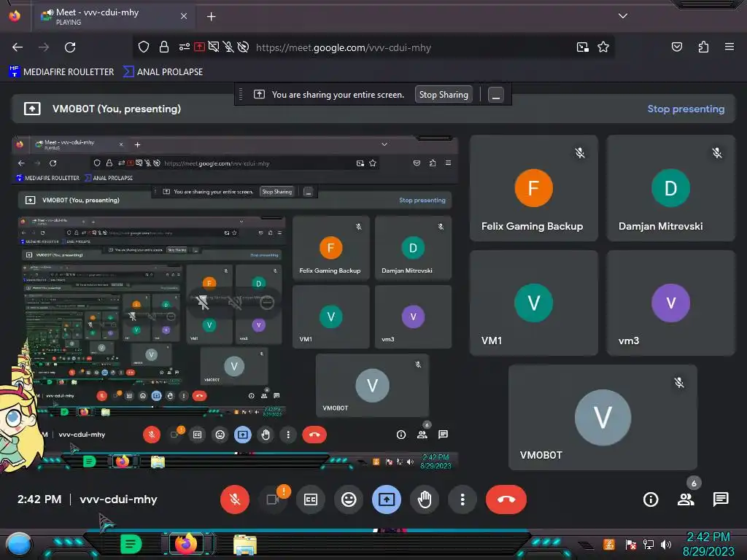Screen dimensions: 747x560
Task: Open the list all tabs chevron
Action: 623,16
